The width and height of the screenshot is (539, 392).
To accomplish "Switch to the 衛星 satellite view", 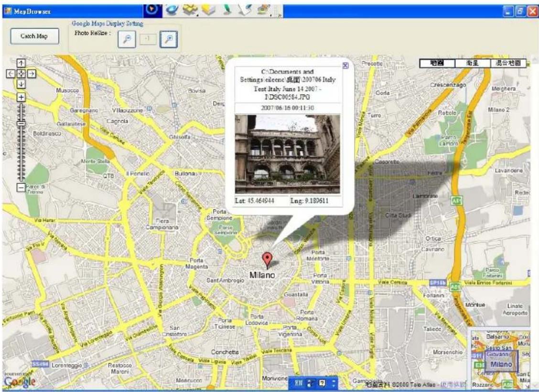I will [x=472, y=63].
